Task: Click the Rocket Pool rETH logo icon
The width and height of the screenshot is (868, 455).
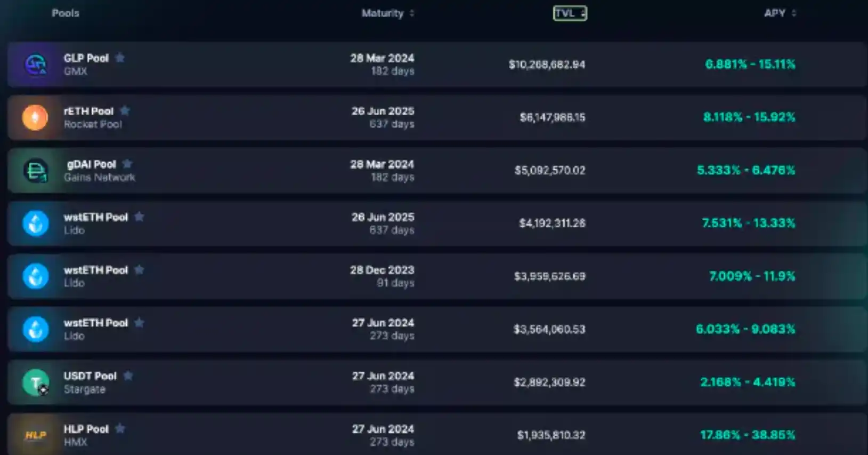Action: click(x=35, y=117)
